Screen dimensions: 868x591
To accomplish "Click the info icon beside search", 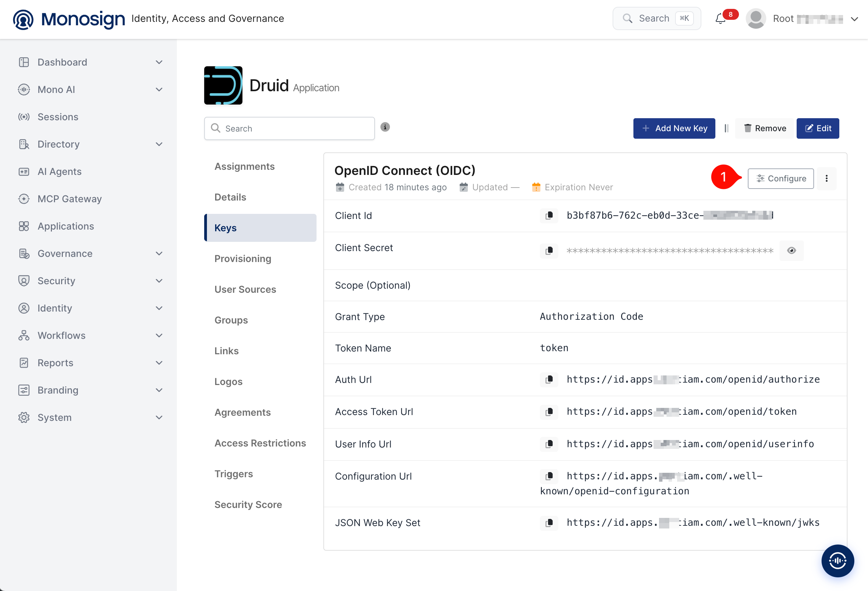I will point(385,127).
